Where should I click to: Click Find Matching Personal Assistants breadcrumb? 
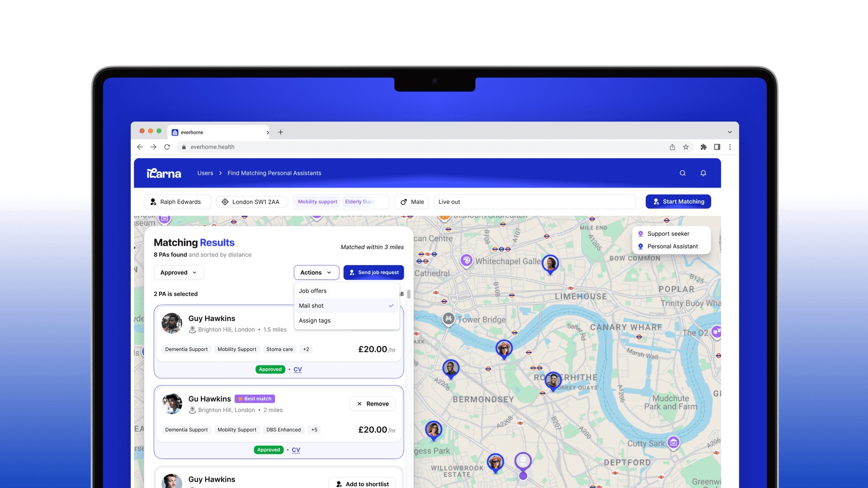[x=275, y=173]
